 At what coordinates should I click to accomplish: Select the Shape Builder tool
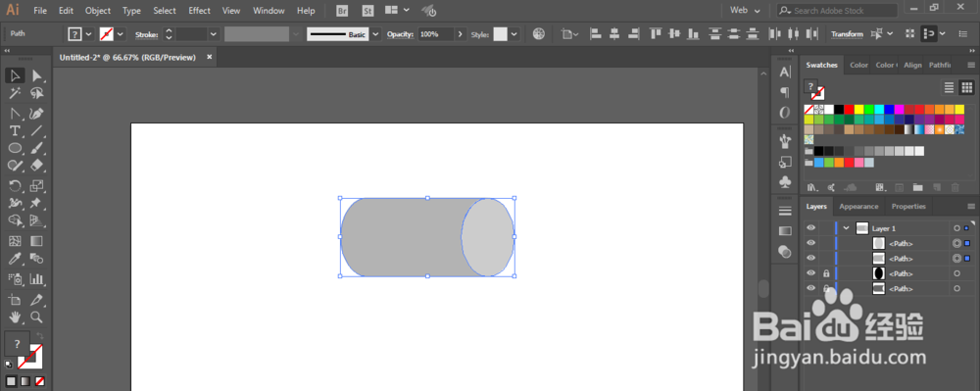[15, 220]
